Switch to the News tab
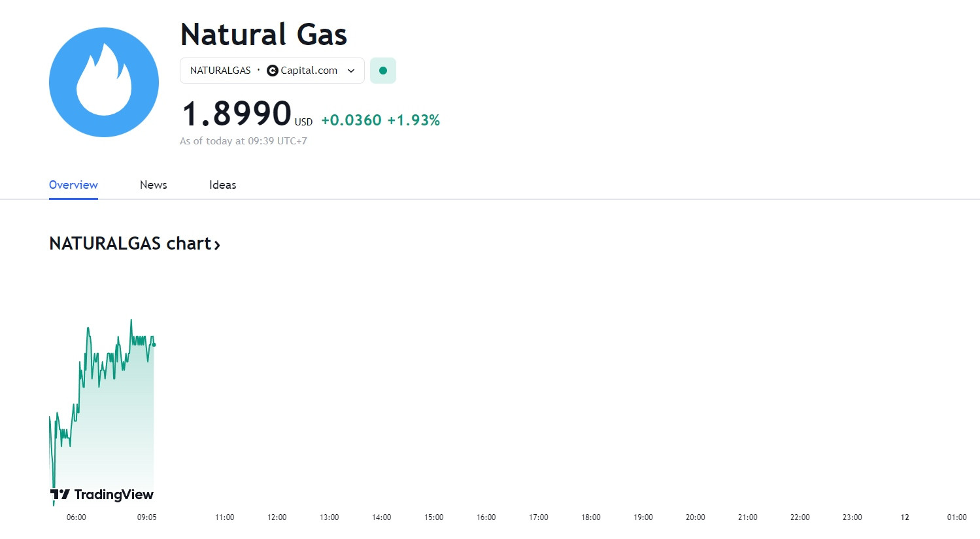Screen dimensions: 980x539 click(154, 185)
